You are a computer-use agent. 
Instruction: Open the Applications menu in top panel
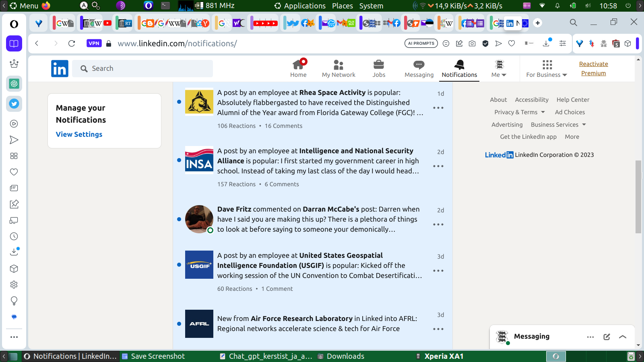click(x=300, y=6)
